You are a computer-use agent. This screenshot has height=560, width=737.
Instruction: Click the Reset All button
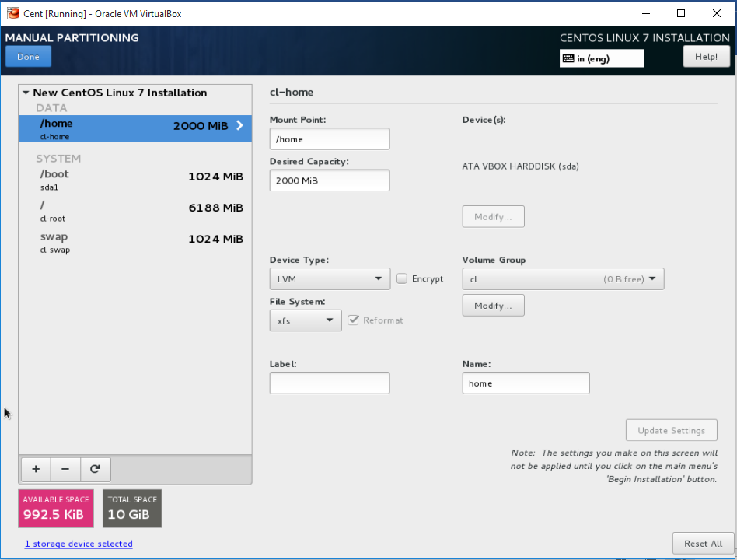coord(703,544)
